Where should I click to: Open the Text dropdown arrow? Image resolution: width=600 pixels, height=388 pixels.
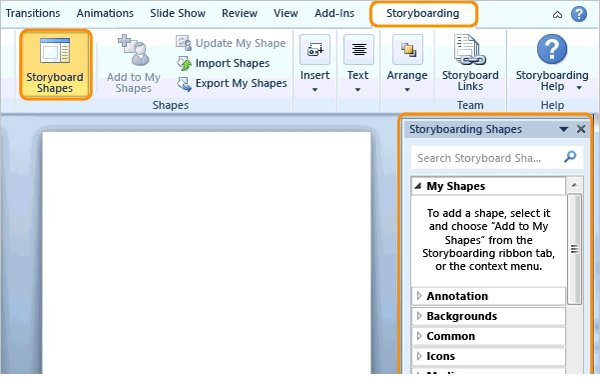pos(358,90)
